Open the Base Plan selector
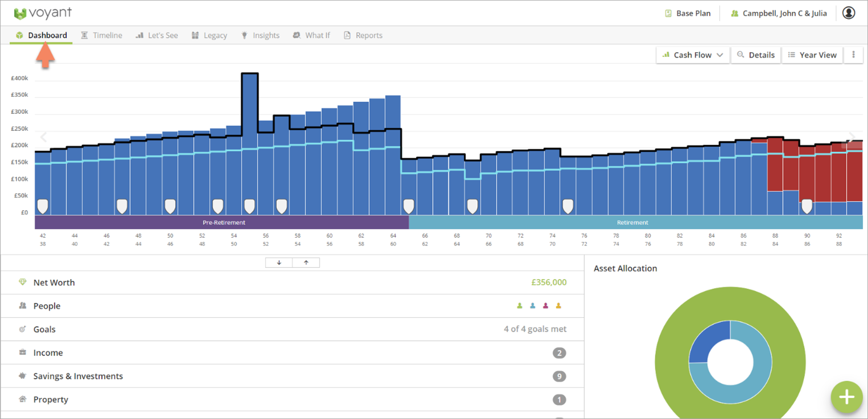Viewport: 868px width, 419px height. pyautogui.click(x=688, y=13)
